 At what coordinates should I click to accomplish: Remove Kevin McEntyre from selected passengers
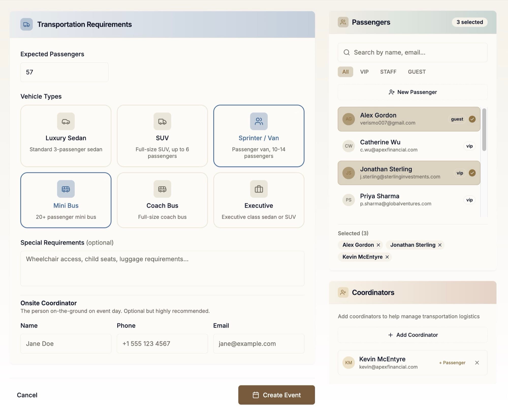click(x=387, y=257)
